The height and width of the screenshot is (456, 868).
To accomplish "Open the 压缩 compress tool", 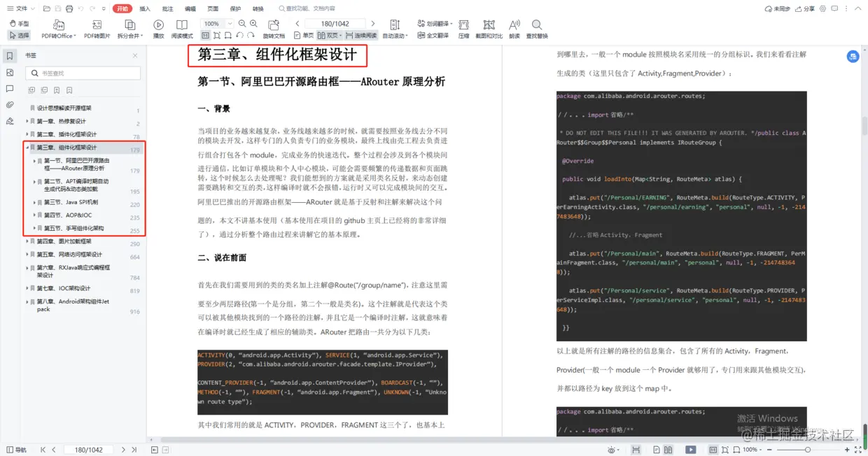I will pos(463,29).
